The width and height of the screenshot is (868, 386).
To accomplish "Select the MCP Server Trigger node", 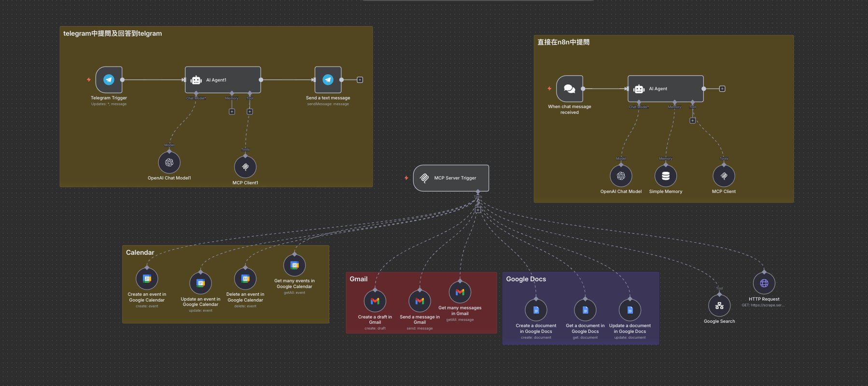I will tap(451, 178).
